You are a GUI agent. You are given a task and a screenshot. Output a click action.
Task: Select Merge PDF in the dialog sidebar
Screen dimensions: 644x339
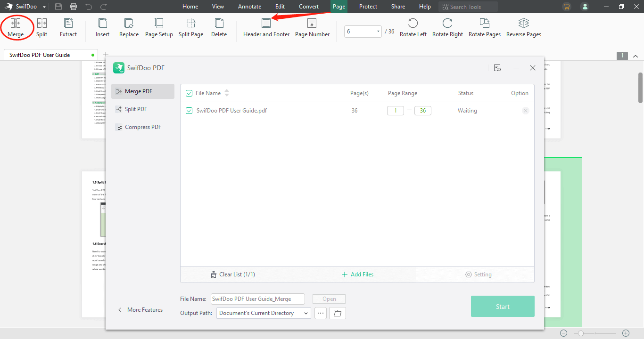[143, 91]
